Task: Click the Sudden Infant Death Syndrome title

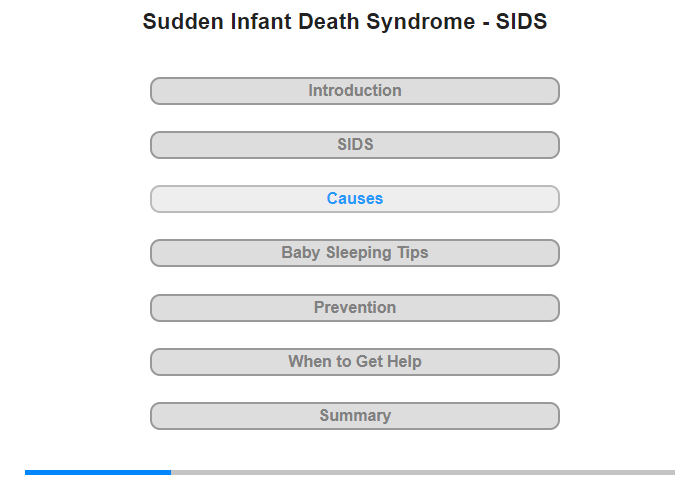Action: click(x=345, y=21)
